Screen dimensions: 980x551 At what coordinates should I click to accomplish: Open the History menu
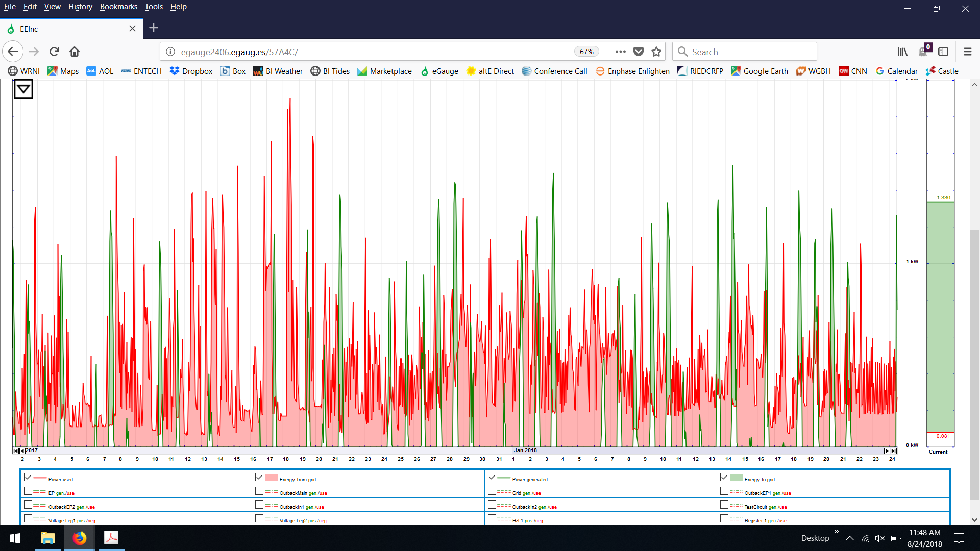pyautogui.click(x=80, y=7)
